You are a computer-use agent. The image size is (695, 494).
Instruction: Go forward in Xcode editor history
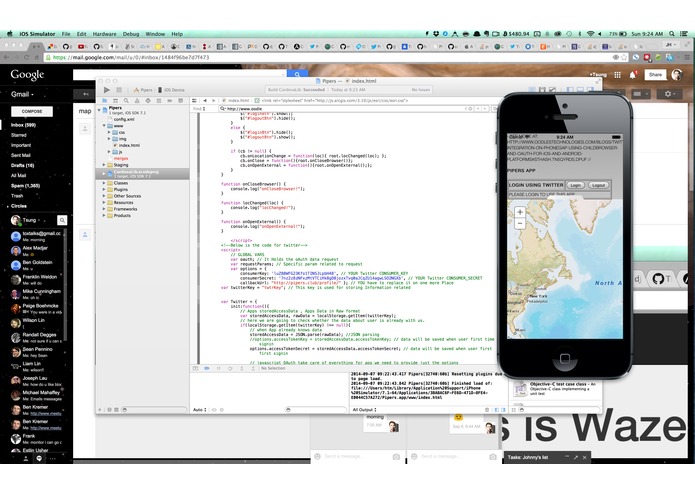pyautogui.click(x=213, y=101)
